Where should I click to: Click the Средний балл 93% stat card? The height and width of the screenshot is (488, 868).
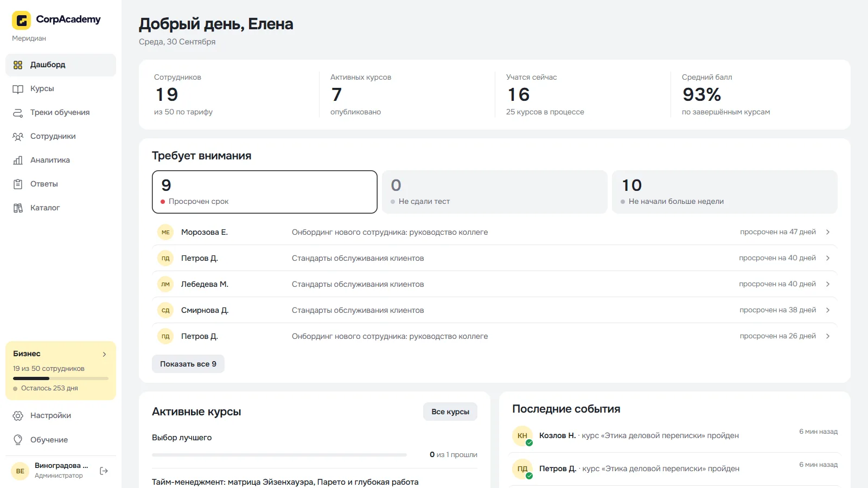coord(759,94)
